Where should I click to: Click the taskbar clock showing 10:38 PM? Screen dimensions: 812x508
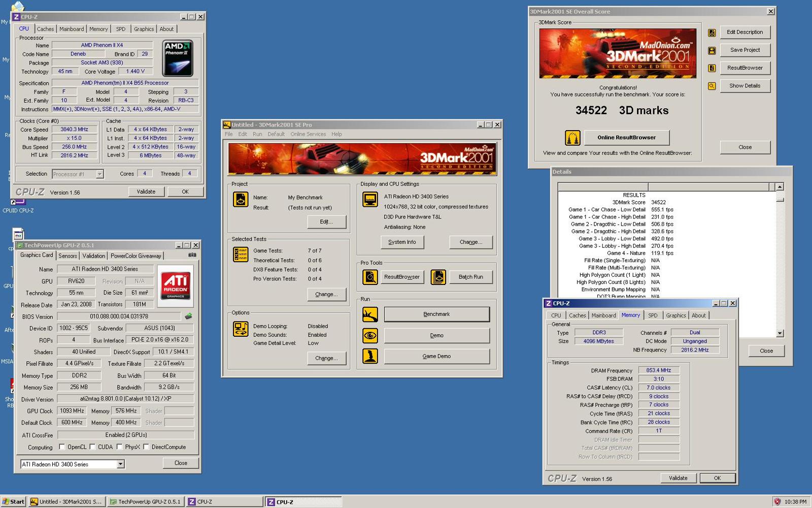tap(795, 501)
